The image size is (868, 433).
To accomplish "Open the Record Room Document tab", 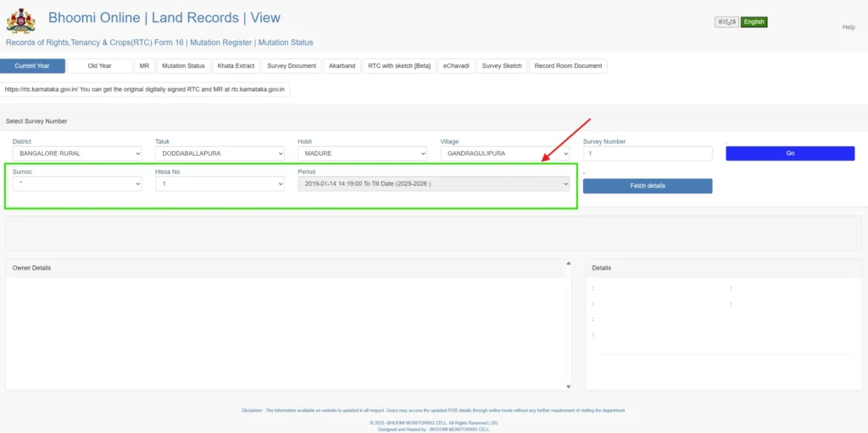I will pos(568,66).
